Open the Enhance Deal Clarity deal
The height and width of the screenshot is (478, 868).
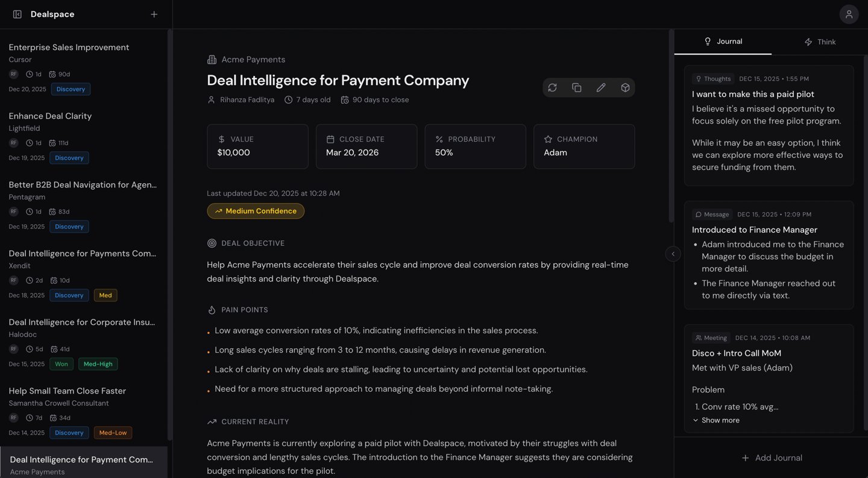coord(50,116)
